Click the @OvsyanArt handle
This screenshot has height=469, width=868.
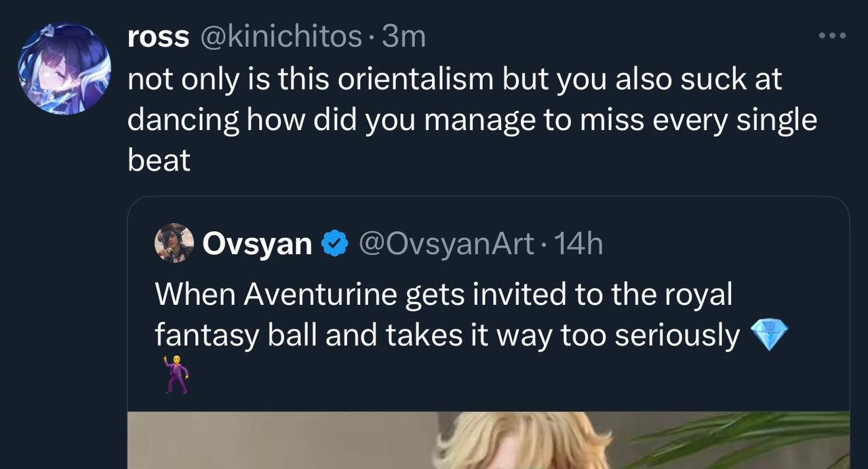pyautogui.click(x=446, y=244)
